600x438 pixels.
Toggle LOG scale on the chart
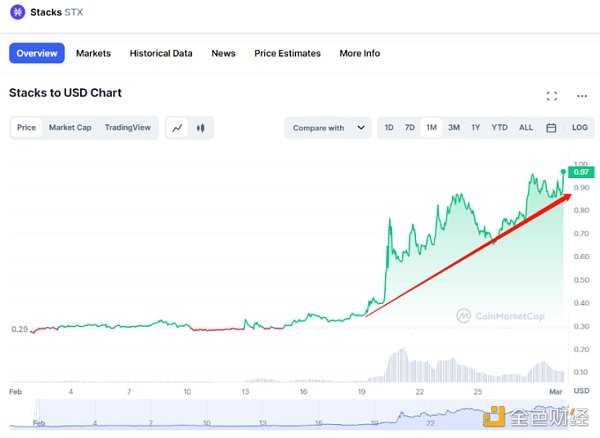[x=580, y=128]
